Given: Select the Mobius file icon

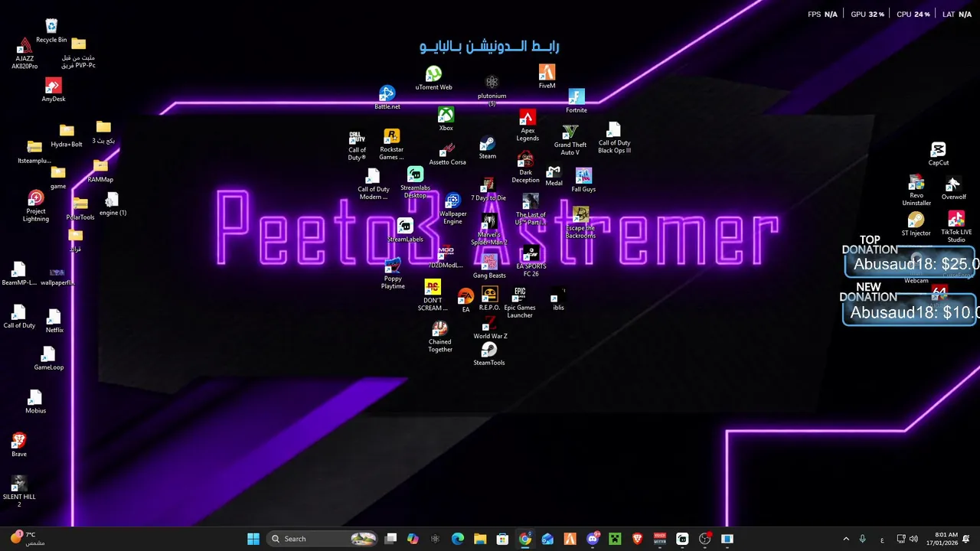Looking at the screenshot, I should point(35,402).
